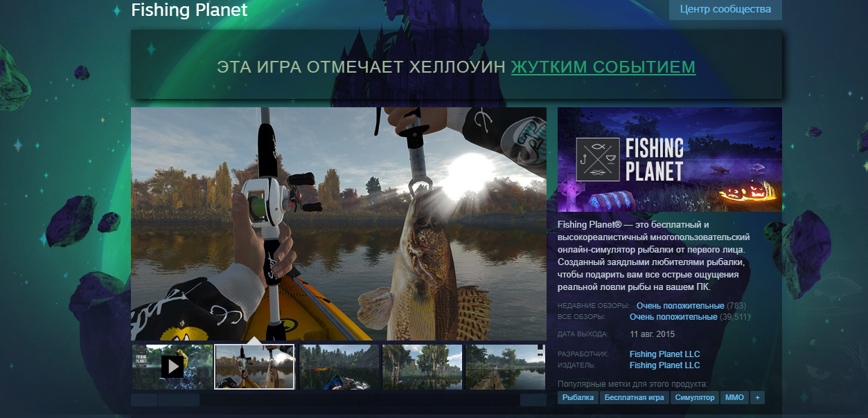Select the wooden pier screenshot thumbnail
Viewport: 868px width, 418px height.
(x=506, y=367)
